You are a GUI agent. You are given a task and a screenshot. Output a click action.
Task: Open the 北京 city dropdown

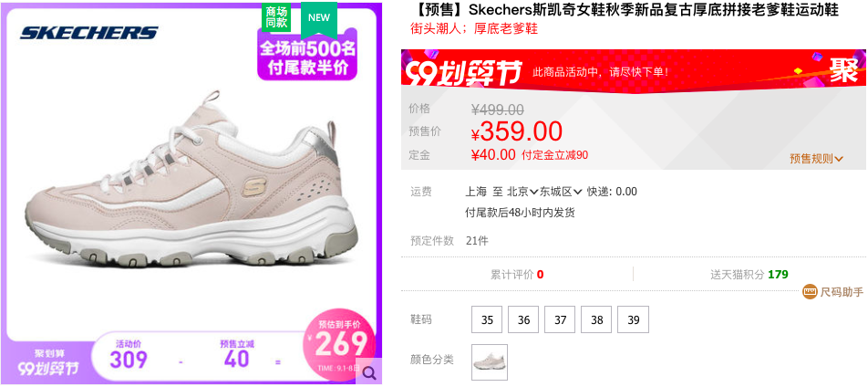coord(522,192)
